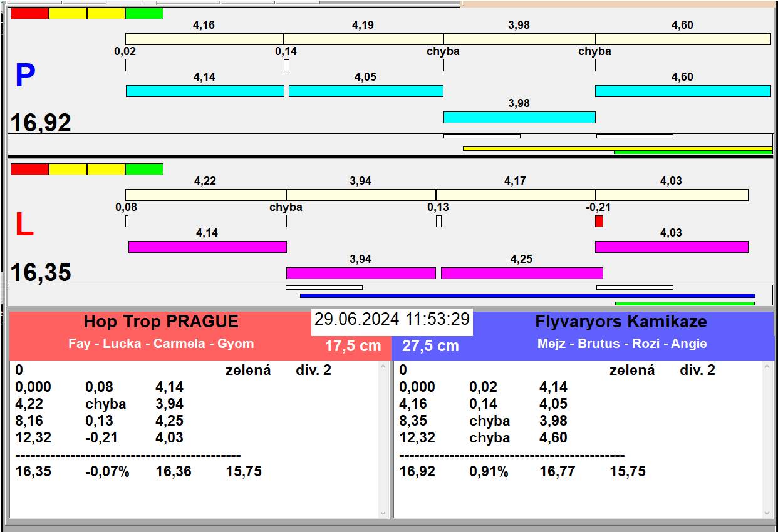Select the cream 4,16 segment in lane P
The height and width of the screenshot is (532, 778).
click(204, 39)
